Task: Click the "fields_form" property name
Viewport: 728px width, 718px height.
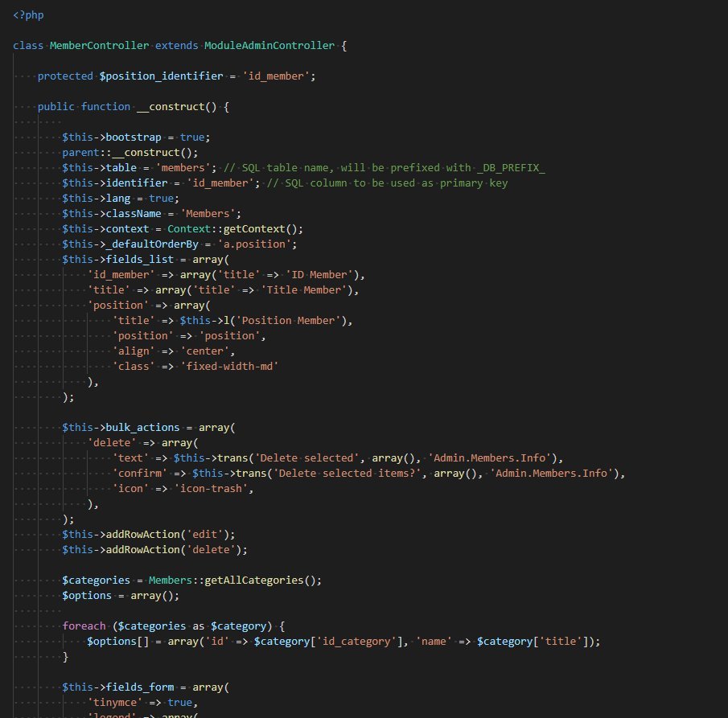Action: coord(140,687)
